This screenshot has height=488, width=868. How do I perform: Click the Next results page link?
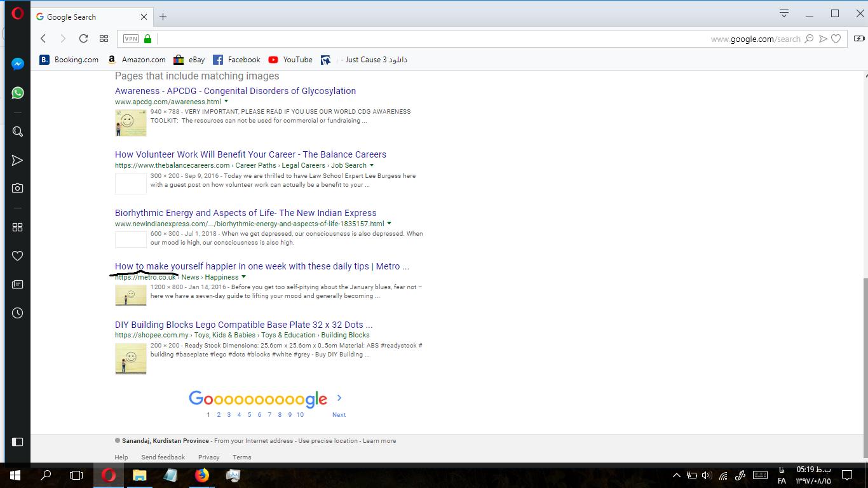click(339, 414)
